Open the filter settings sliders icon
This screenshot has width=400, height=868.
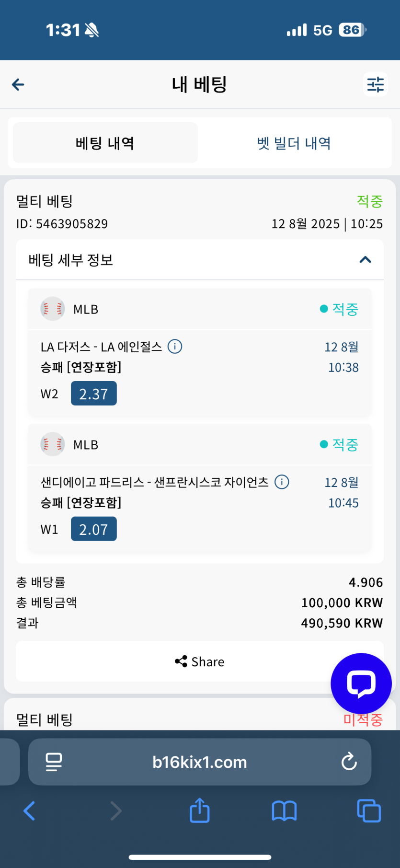[376, 85]
